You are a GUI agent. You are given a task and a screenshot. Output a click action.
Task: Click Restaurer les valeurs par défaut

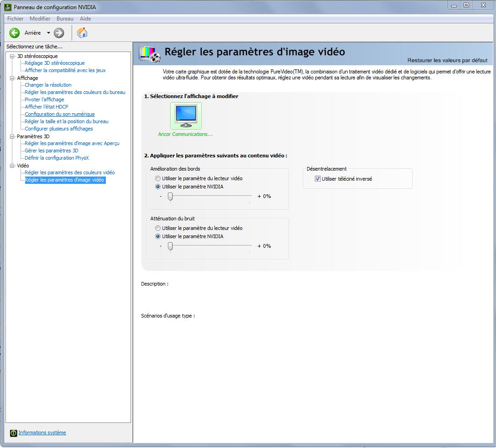tap(447, 60)
